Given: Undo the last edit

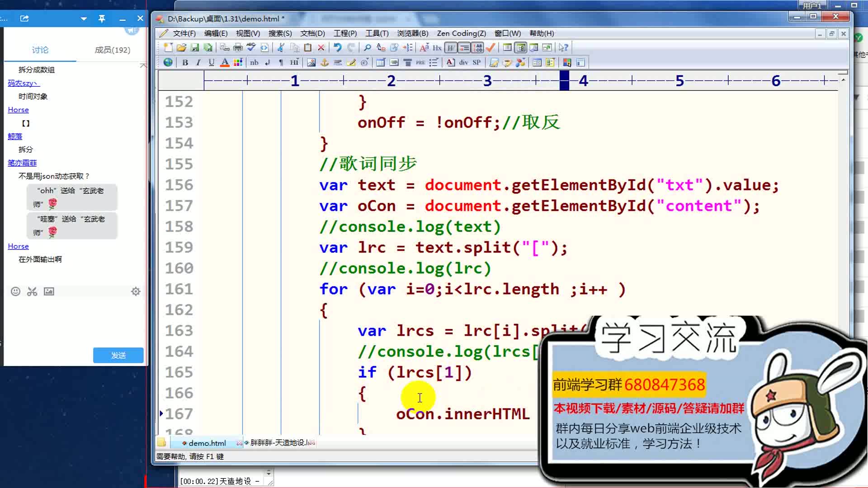Looking at the screenshot, I should click(x=337, y=47).
